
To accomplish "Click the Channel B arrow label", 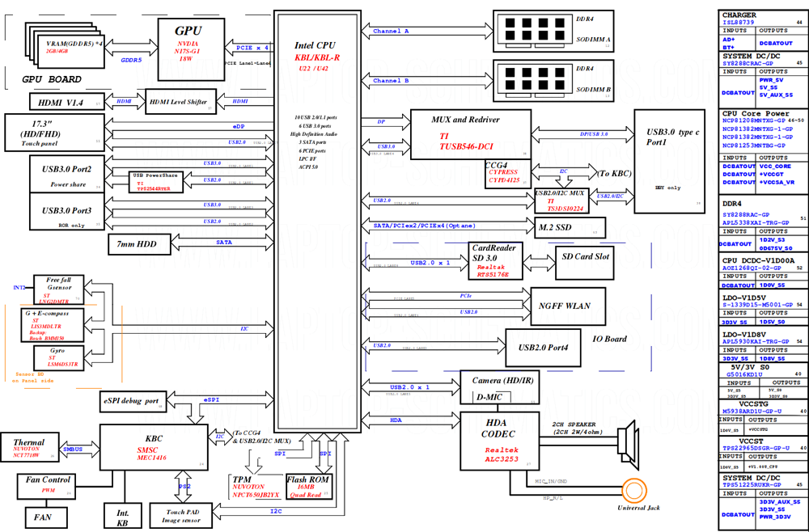I will click(x=391, y=80).
